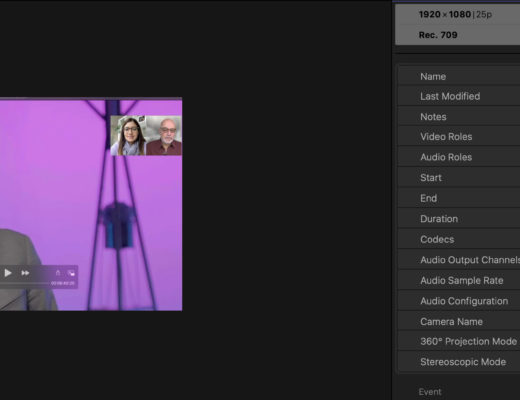Click the Duration info row

459,219
